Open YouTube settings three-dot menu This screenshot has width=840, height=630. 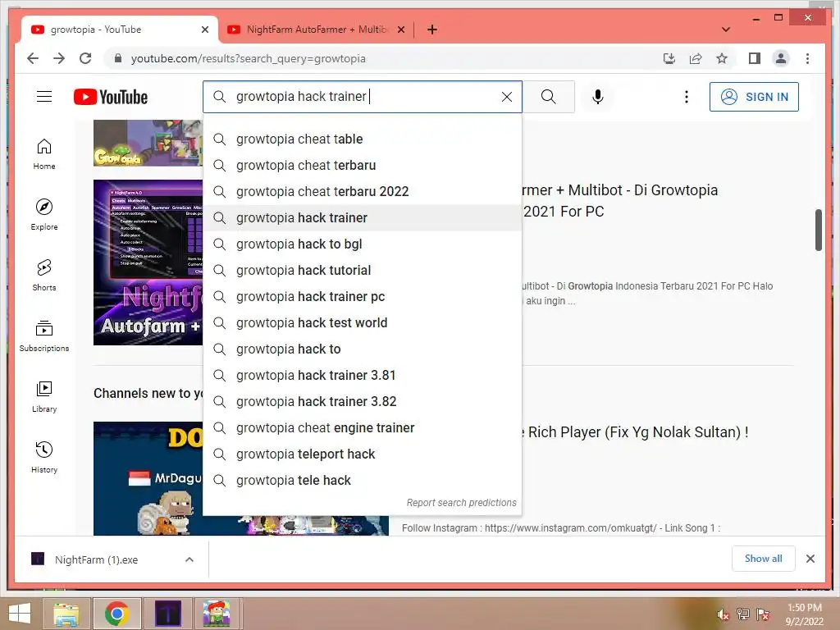pos(687,97)
